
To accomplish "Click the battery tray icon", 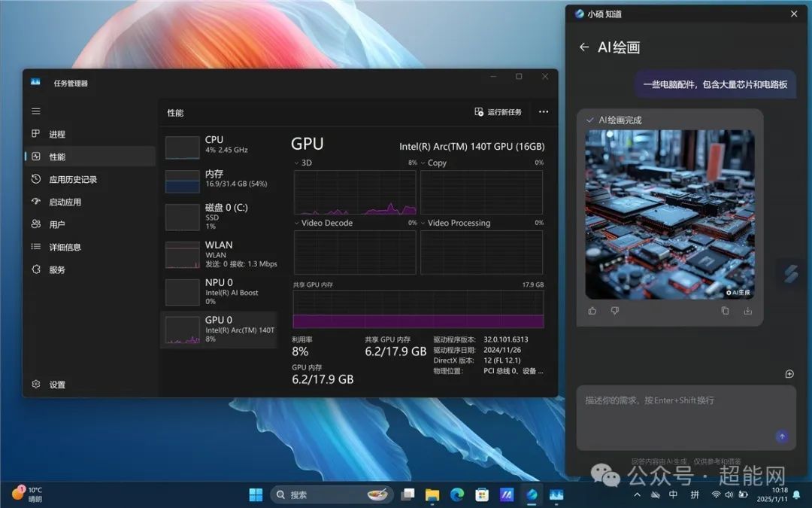I will 743,494.
